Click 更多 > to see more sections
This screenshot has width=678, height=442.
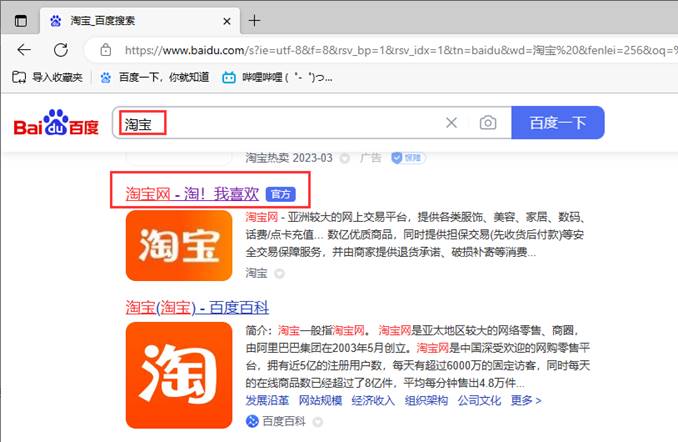[x=525, y=400]
